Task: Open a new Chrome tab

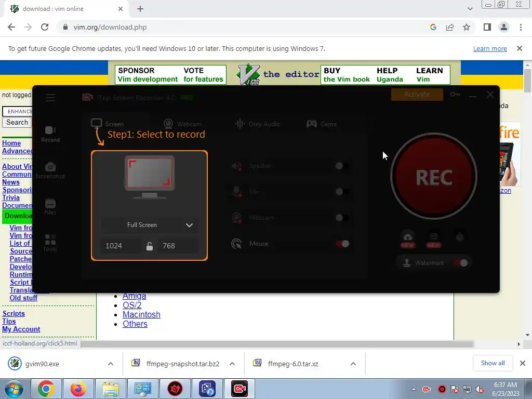Action: click(140, 9)
